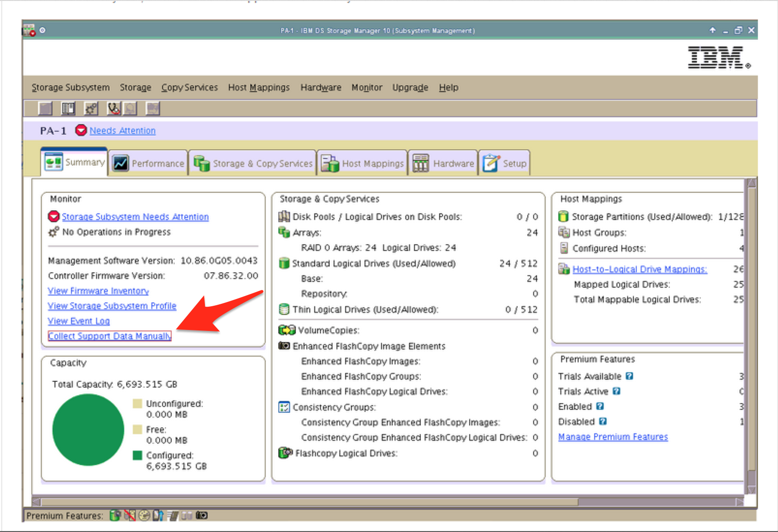This screenshot has height=532, width=778.
Task: Click green cylinder icon in status bar
Action: tap(115, 516)
